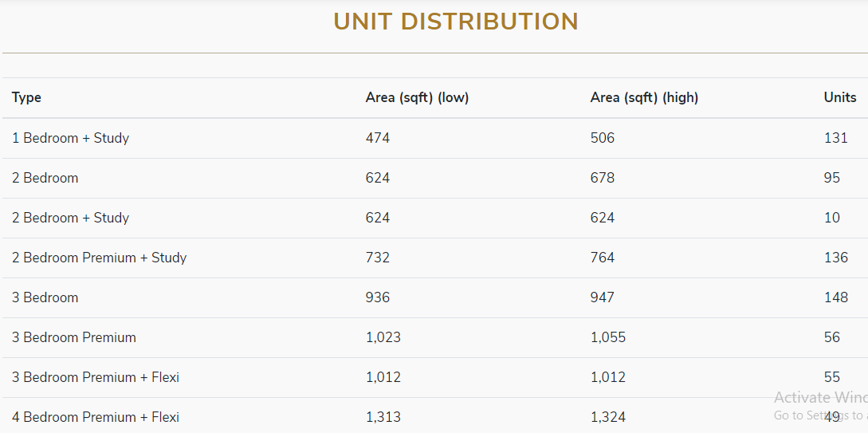The width and height of the screenshot is (868, 433).
Task: Select 3 Bedroom Premium + Flexi type
Action: tap(95, 377)
